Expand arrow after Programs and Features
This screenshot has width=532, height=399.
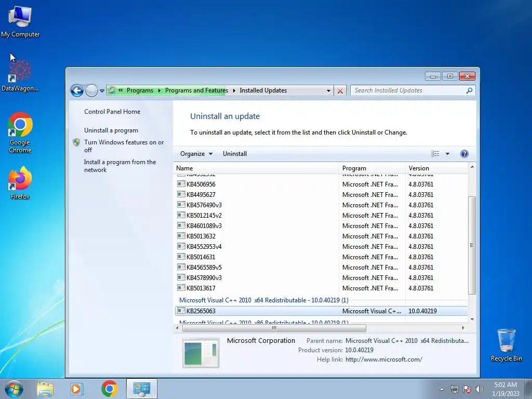click(x=234, y=90)
